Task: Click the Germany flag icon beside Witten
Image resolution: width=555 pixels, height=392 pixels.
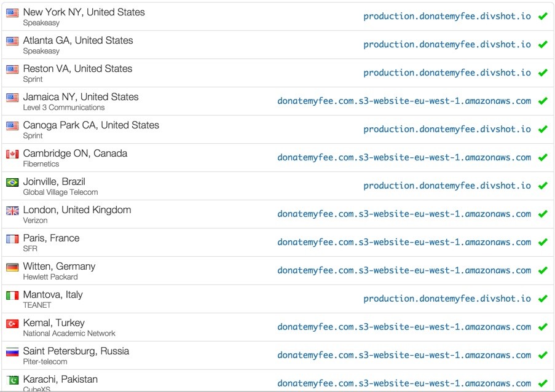Action: [12, 267]
